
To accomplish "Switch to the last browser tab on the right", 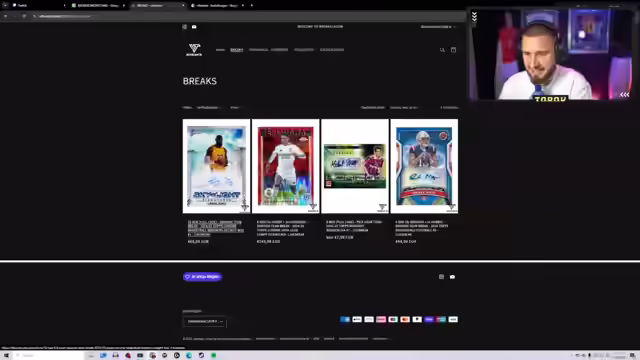I will (217, 5).
